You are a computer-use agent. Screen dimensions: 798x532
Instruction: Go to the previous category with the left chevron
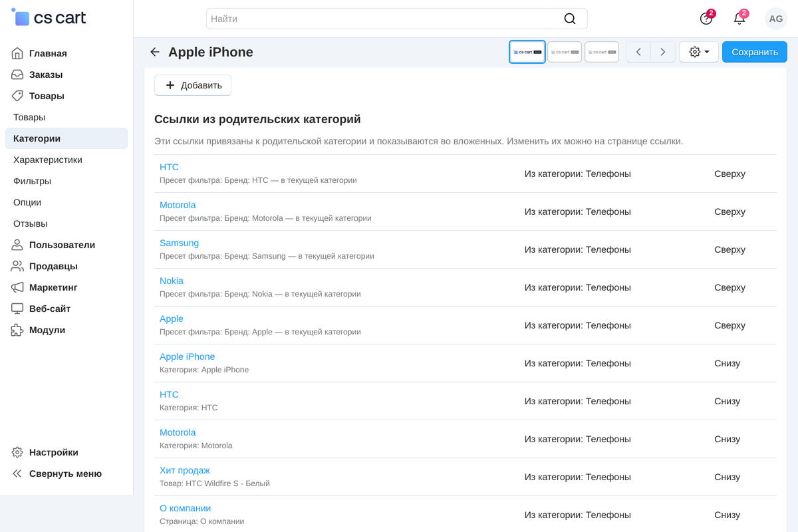[638, 52]
